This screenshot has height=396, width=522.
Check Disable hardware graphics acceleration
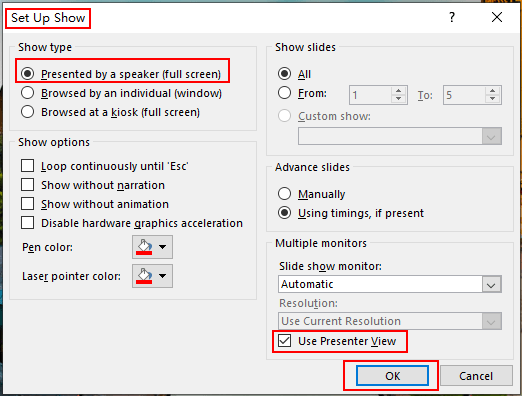pyautogui.click(x=27, y=223)
